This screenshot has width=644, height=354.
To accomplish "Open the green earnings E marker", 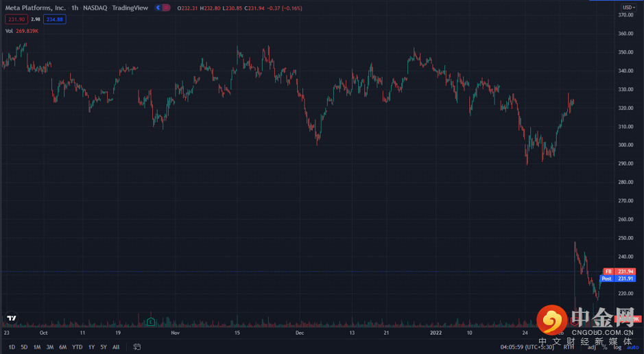I will [x=151, y=322].
